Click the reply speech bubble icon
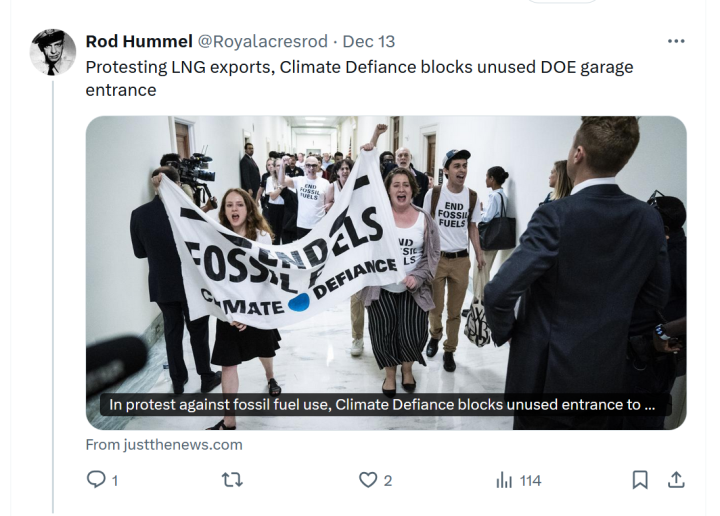Image resolution: width=720 pixels, height=516 pixels. (x=96, y=480)
